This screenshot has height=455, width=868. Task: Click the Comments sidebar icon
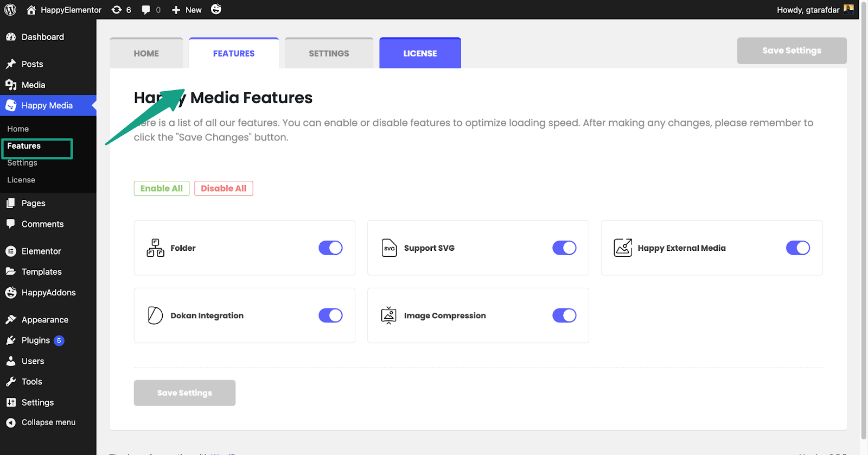click(x=11, y=224)
